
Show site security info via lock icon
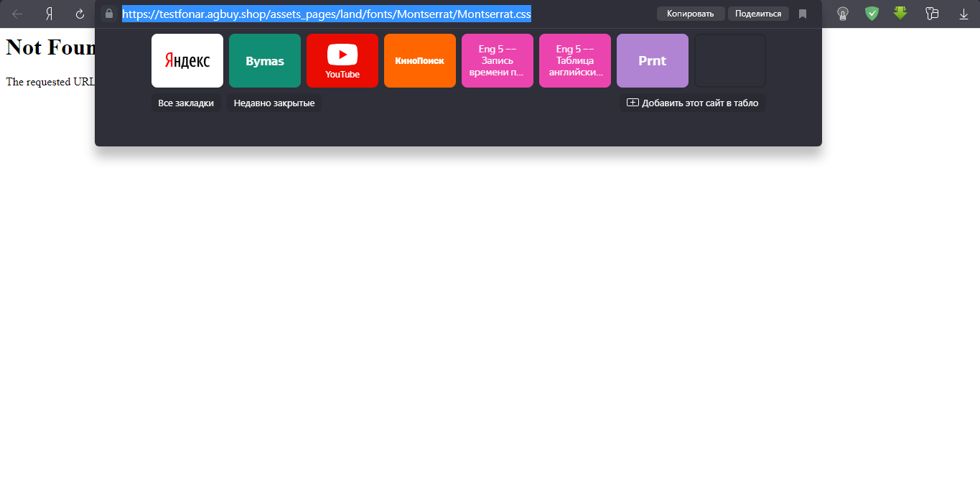click(109, 14)
